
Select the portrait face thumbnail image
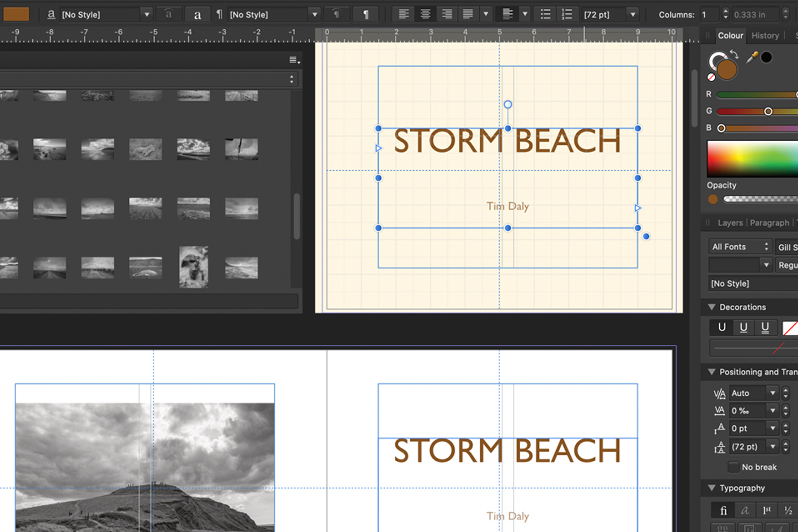tap(194, 267)
